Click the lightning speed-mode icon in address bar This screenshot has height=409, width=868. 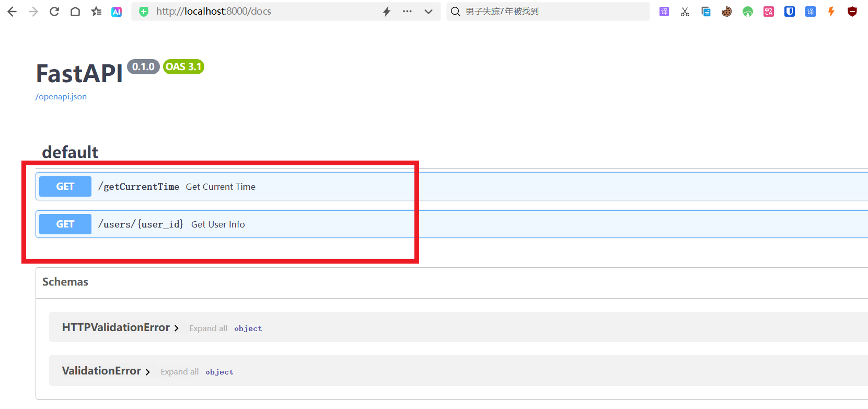[387, 12]
